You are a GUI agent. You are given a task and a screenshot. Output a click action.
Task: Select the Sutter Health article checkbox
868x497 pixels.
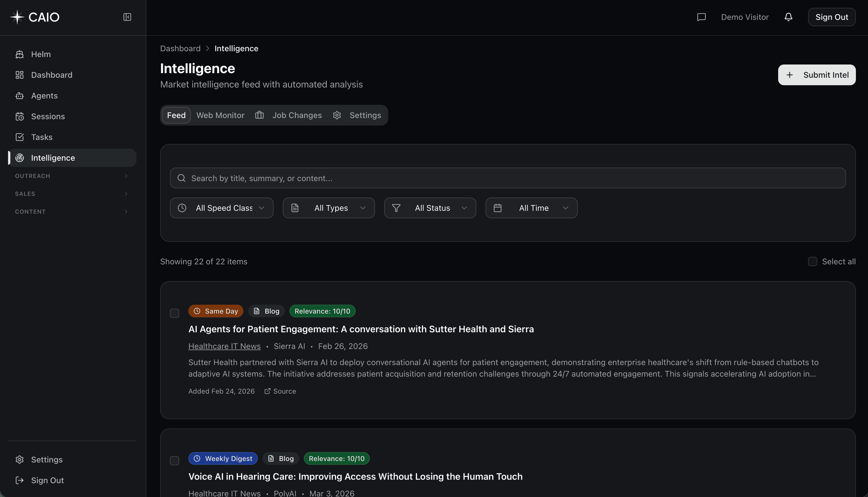tap(175, 313)
